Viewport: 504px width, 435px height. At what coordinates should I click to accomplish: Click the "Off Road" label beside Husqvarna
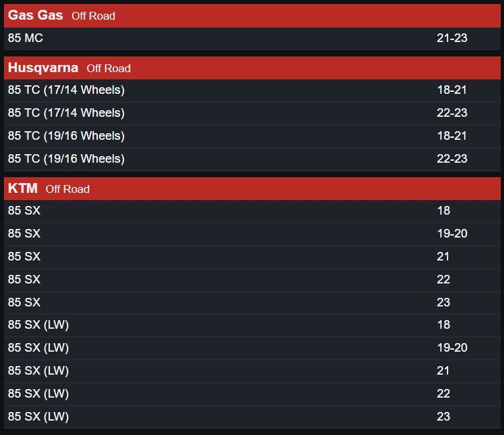tap(108, 68)
